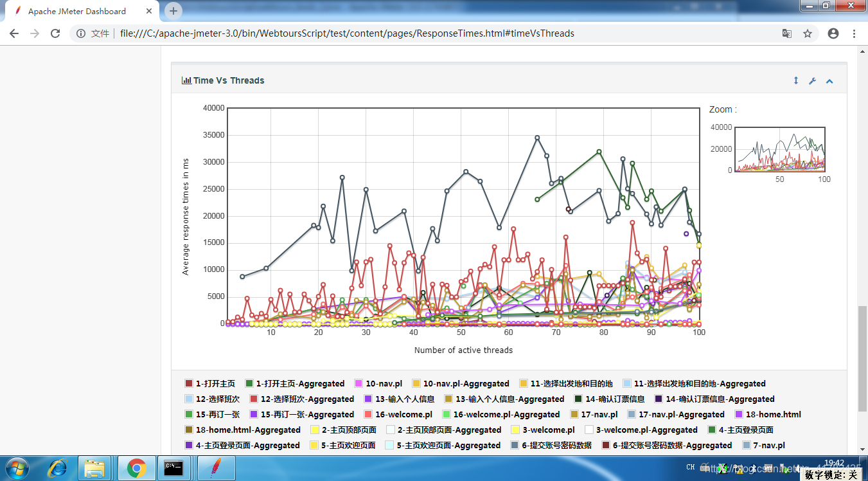Click the 13-输入个人信息-Aggregated color swatch
The height and width of the screenshot is (481, 868).
(x=448, y=399)
